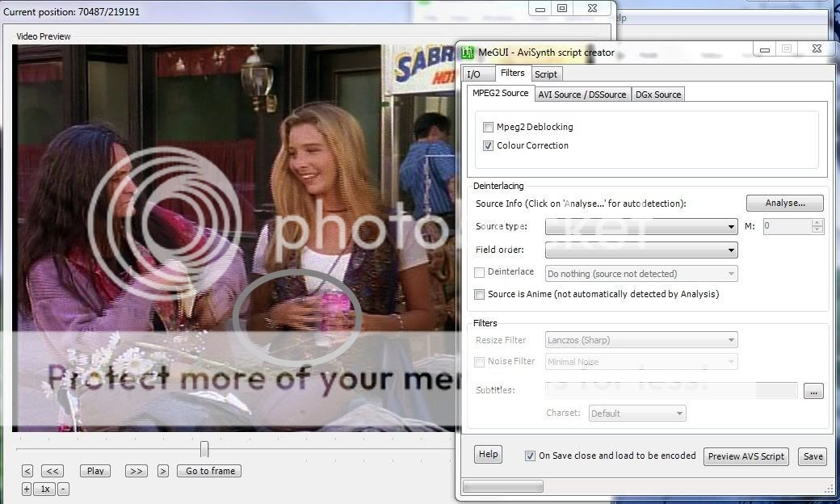
Task: Open the Charset Default dropdown
Action: pyautogui.click(x=637, y=414)
